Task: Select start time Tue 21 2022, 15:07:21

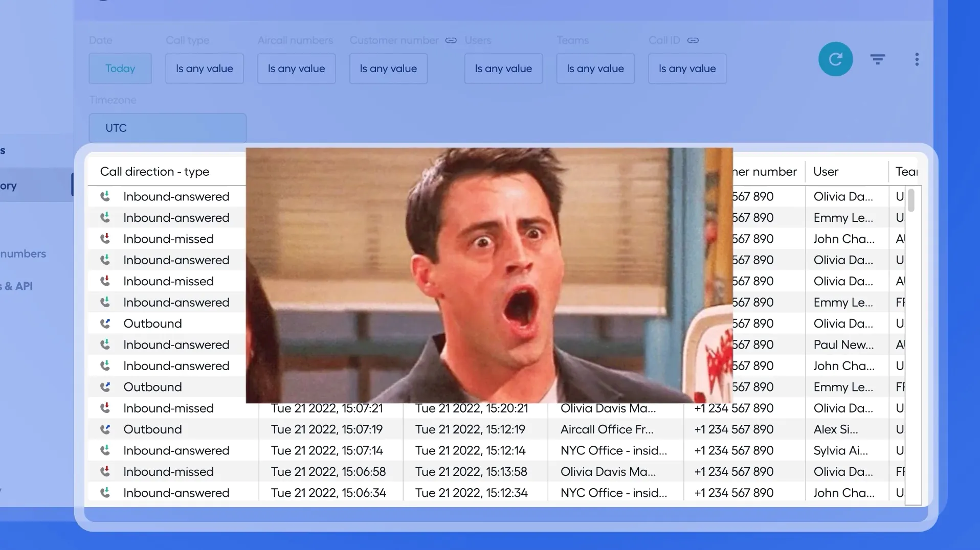Action: point(327,408)
